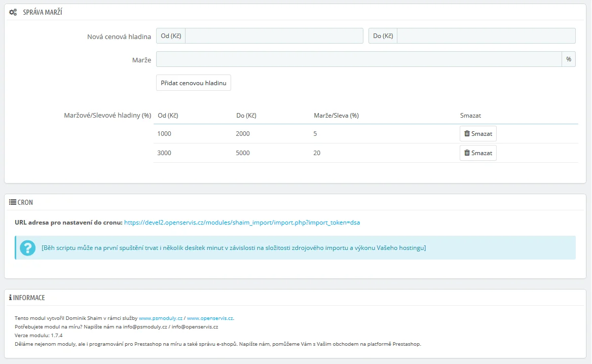The width and height of the screenshot is (592, 364).
Task: Click the % suffix on Marže field
Action: 569,59
